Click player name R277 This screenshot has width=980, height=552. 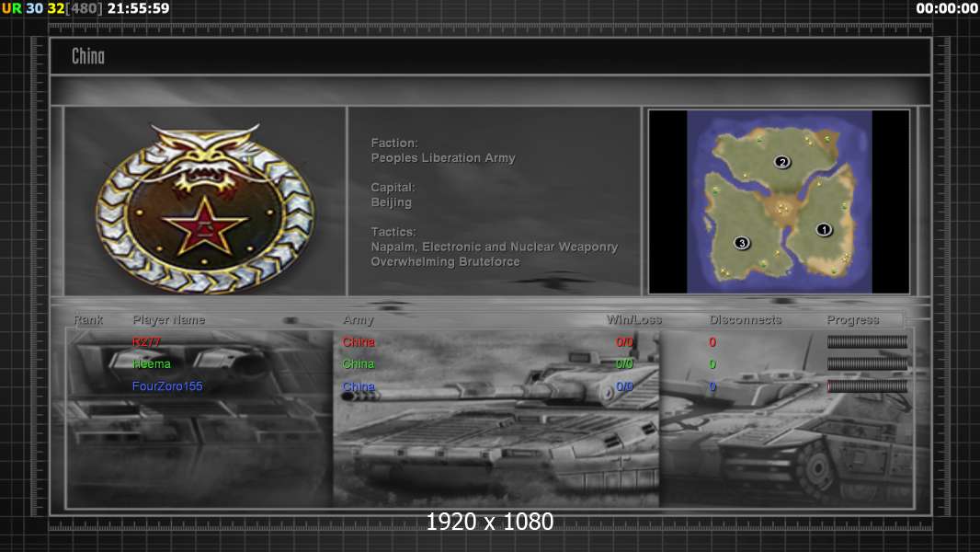click(x=146, y=342)
